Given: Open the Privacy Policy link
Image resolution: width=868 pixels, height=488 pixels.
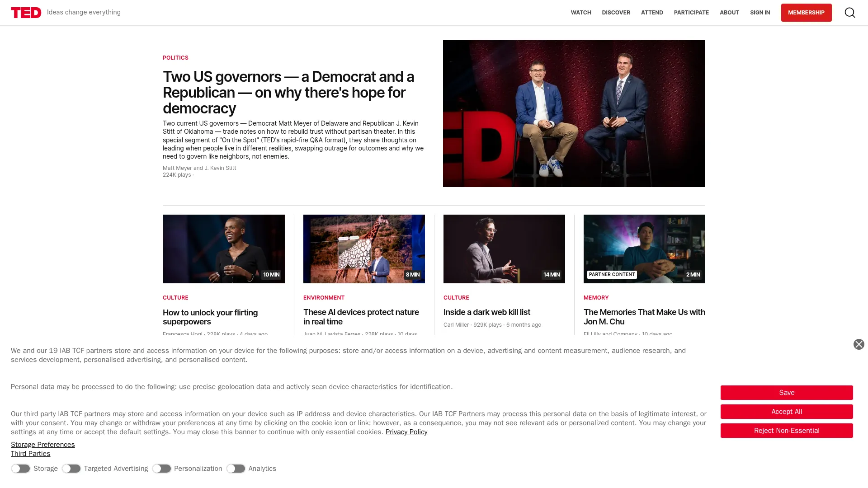Looking at the screenshot, I should tap(406, 432).
